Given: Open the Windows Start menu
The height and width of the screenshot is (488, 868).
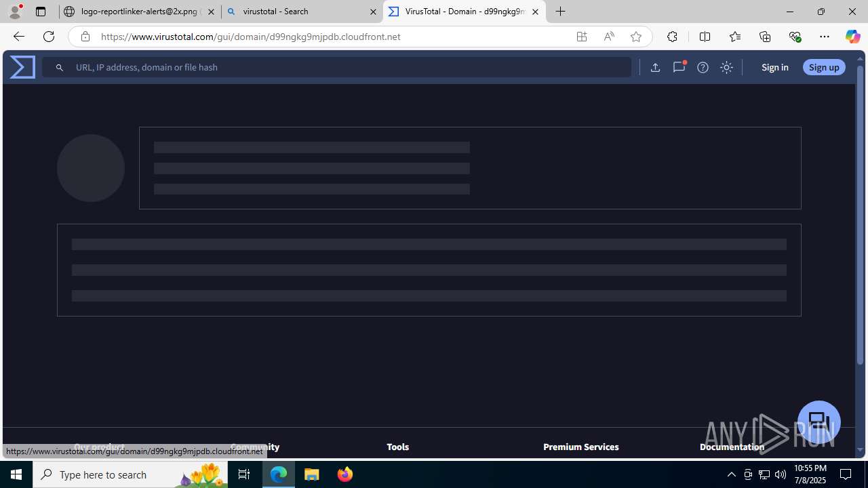Looking at the screenshot, I should click(16, 474).
